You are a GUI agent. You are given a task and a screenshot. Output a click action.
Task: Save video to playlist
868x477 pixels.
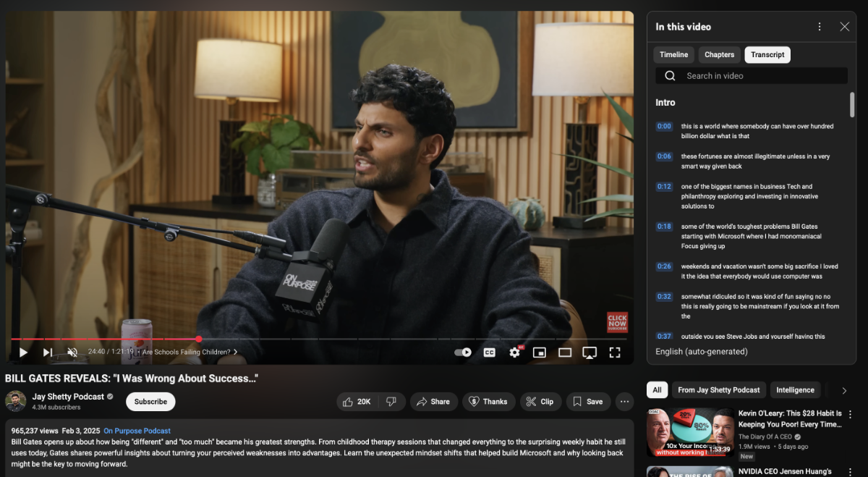(x=588, y=402)
